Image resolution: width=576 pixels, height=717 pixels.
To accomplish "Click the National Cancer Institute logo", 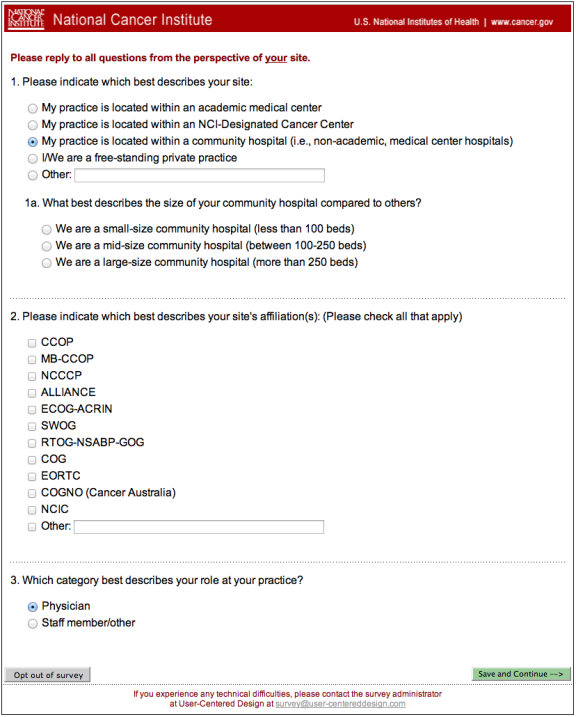I will tap(27, 20).
